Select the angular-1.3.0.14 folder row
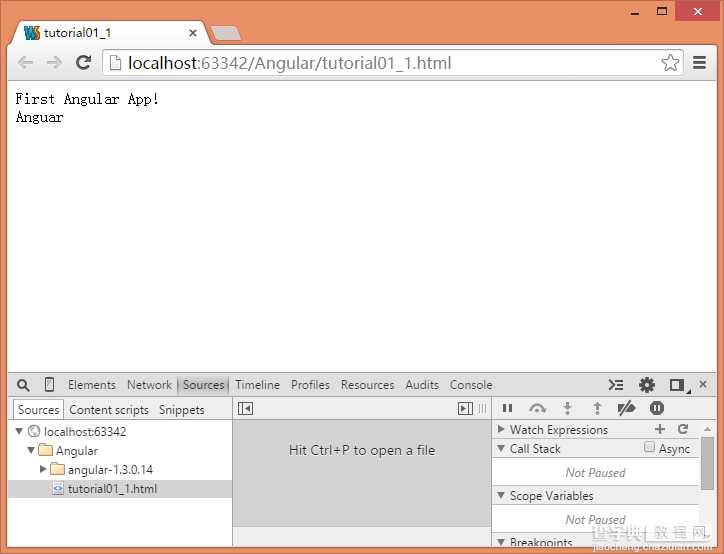Screen dimensions: 724x554 120,470
